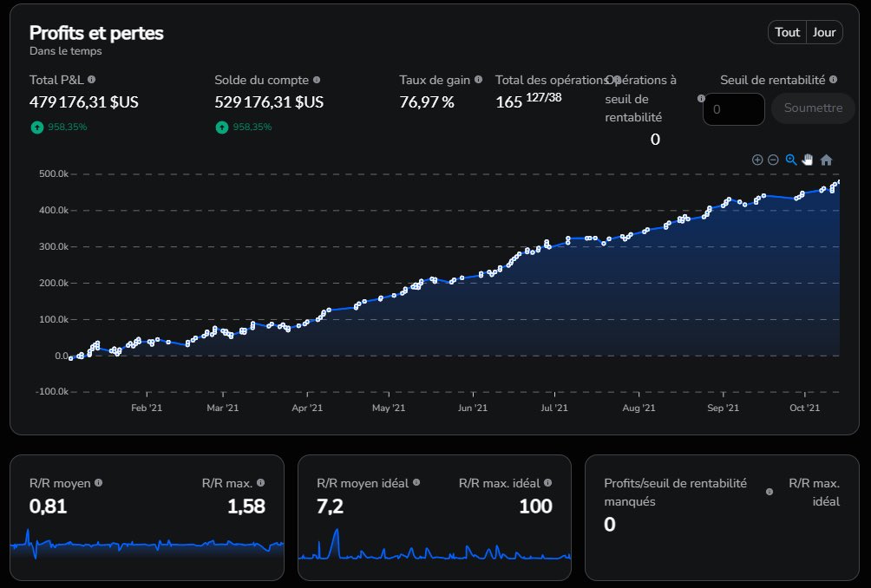Click the Soumettre button
This screenshot has height=588, width=871.
click(812, 108)
